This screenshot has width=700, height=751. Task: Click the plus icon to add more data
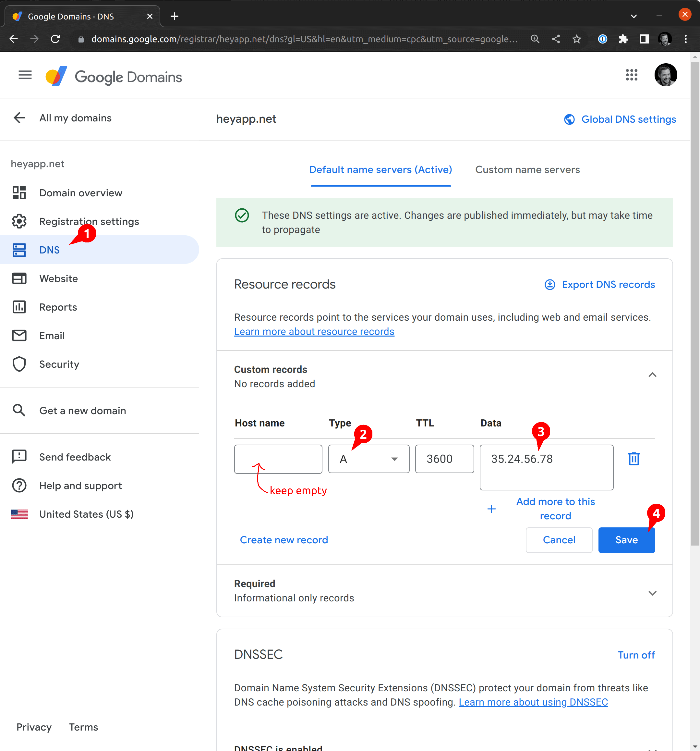pyautogui.click(x=491, y=509)
